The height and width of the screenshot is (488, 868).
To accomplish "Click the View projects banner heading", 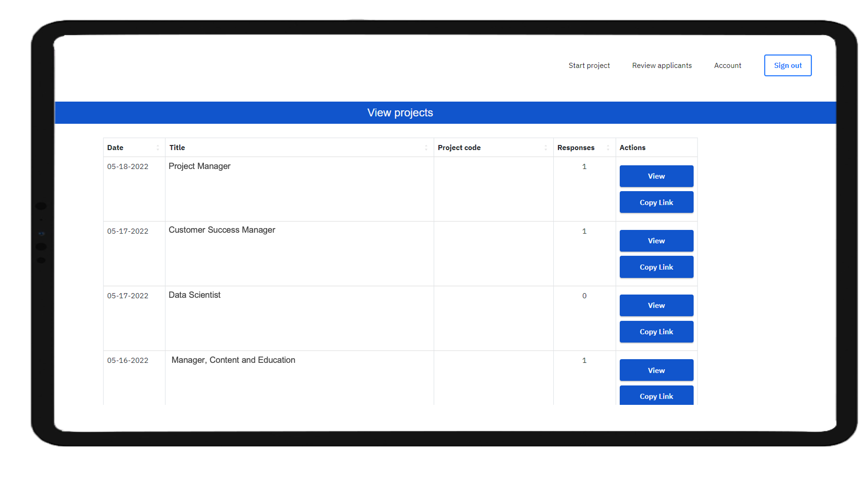I will (x=400, y=113).
